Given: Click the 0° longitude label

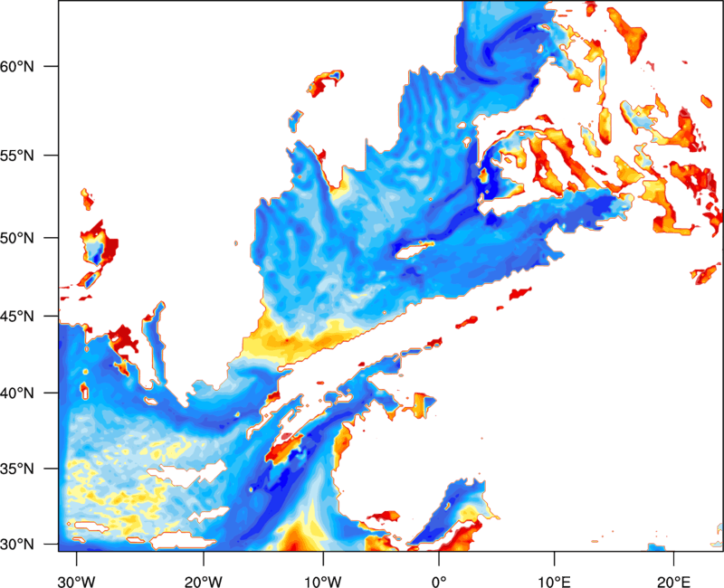Looking at the screenshot, I should point(439,582).
